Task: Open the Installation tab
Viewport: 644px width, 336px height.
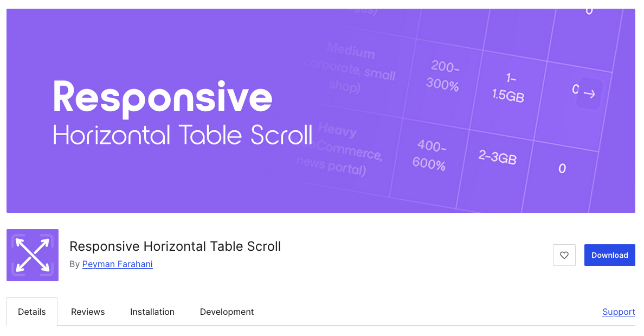Action: (152, 312)
